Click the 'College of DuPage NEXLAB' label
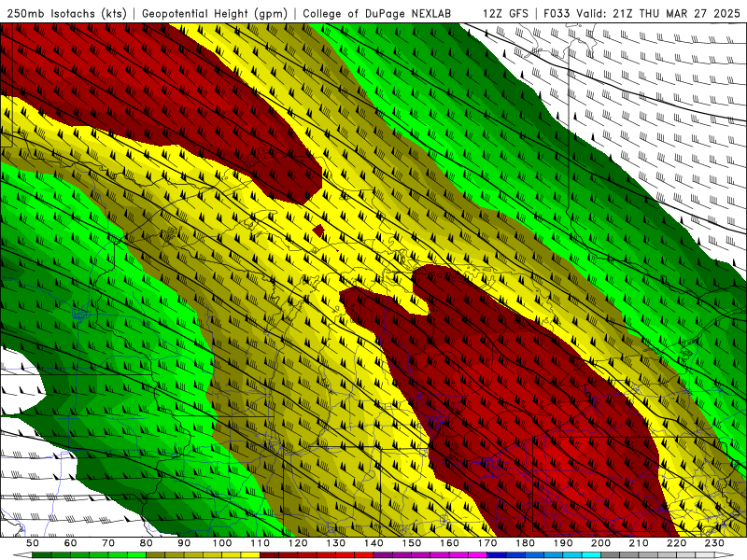Screen dimensions: 747x560 pos(376,13)
